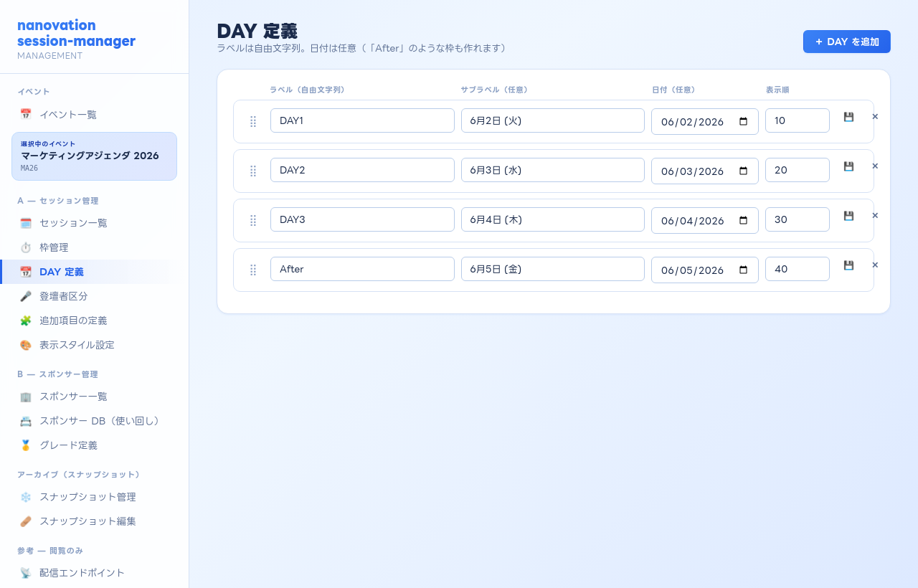Open スポンサー DB（使い回し） in the sidebar
Image resolution: width=918 pixels, height=588 pixels.
click(x=95, y=421)
